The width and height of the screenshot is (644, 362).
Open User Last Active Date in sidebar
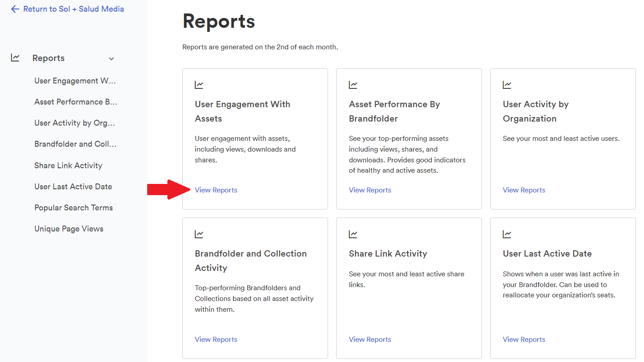(73, 187)
